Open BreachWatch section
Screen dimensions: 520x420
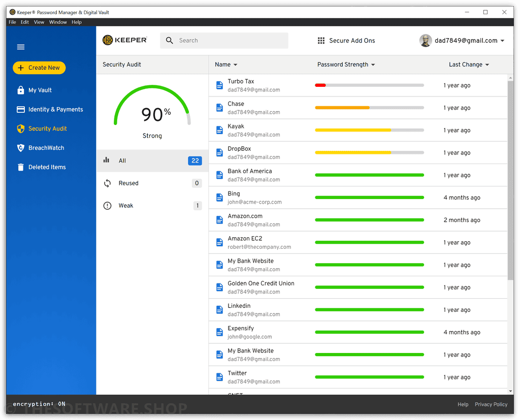(46, 148)
